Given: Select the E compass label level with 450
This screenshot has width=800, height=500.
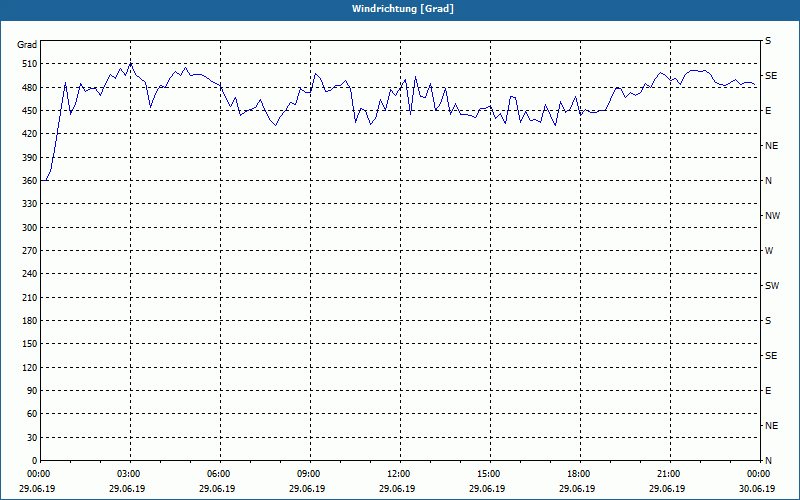Looking at the screenshot, I should pos(768,111).
